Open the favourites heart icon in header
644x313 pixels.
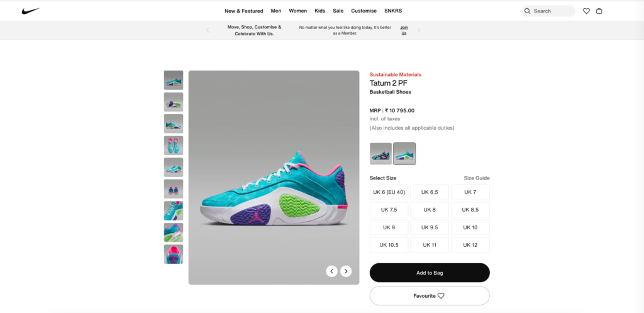(x=586, y=11)
